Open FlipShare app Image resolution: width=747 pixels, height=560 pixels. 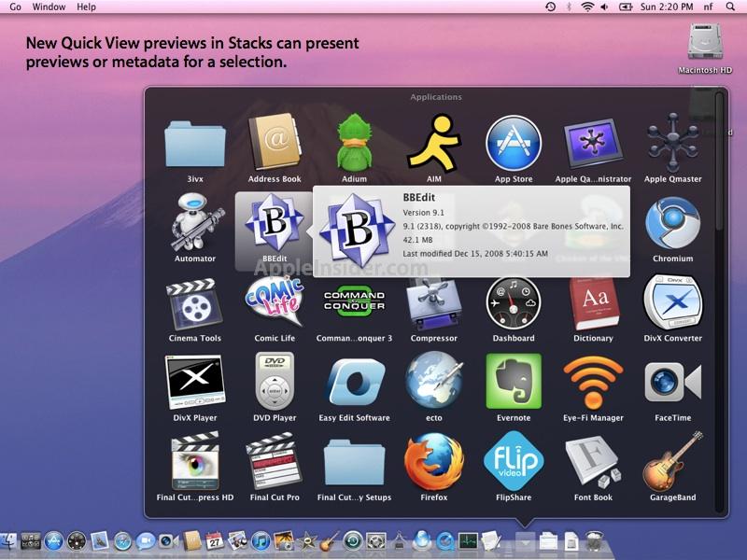point(514,461)
